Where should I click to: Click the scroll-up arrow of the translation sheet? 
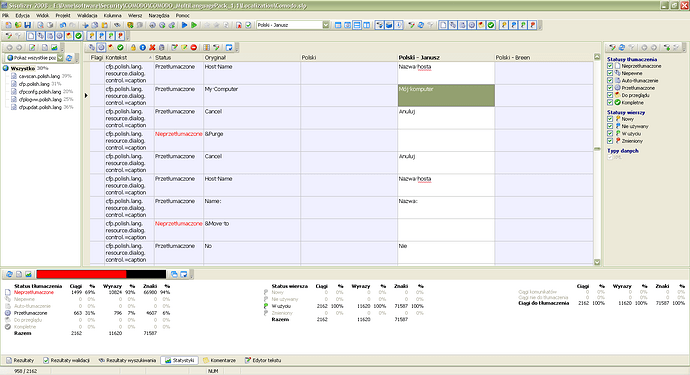click(x=597, y=57)
